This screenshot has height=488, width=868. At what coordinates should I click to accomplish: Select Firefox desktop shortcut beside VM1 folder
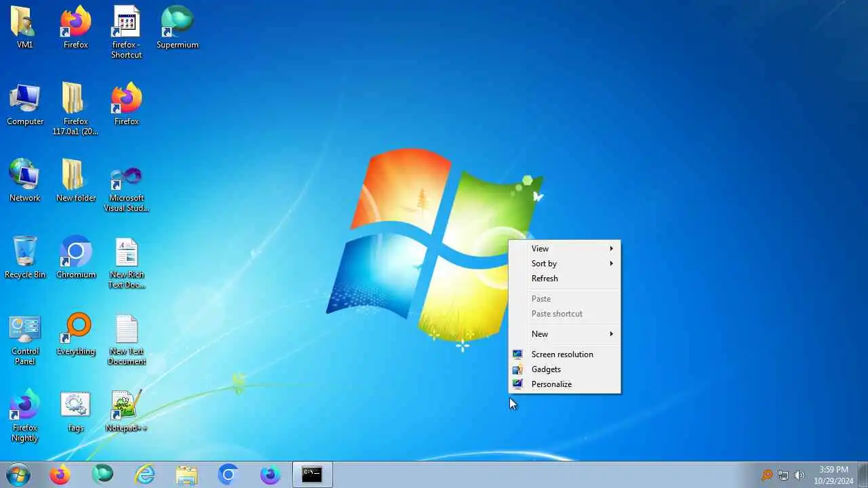click(x=75, y=28)
